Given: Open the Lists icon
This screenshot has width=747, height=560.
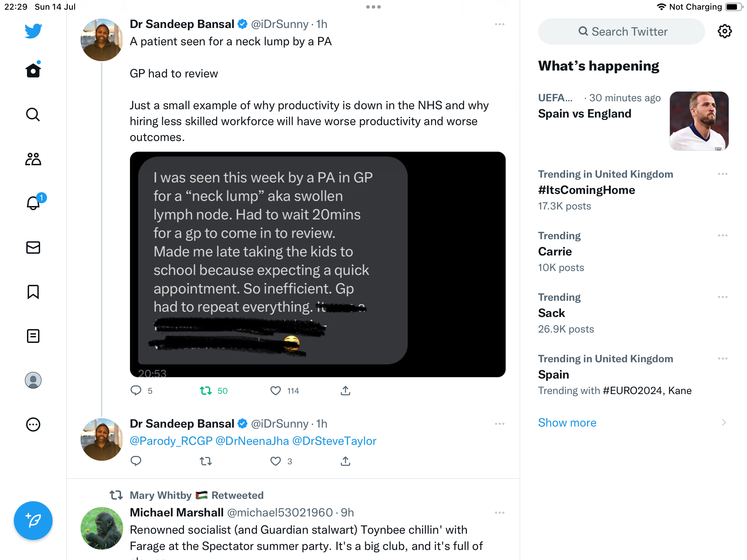Looking at the screenshot, I should [33, 336].
